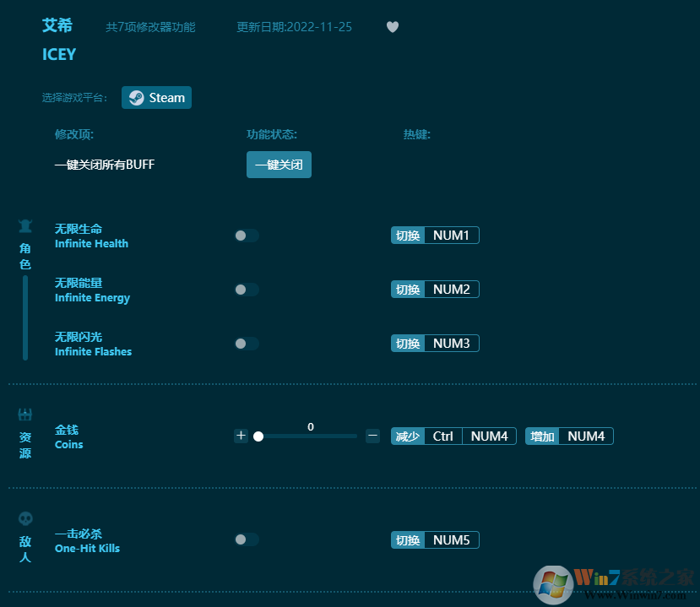Click the NUM5 hotkey for One-Hit Kills
This screenshot has width=700, height=607.
pyautogui.click(x=452, y=540)
